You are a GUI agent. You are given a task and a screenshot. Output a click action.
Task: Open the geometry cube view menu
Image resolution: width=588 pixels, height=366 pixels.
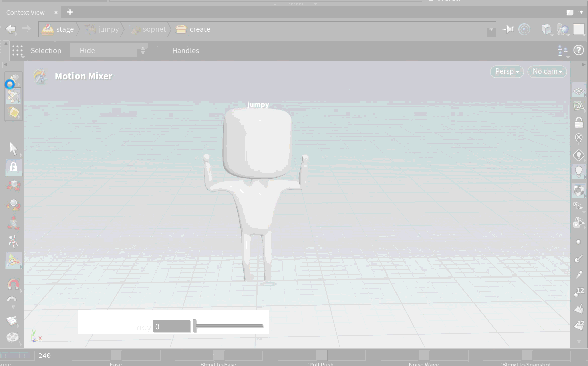tap(547, 29)
